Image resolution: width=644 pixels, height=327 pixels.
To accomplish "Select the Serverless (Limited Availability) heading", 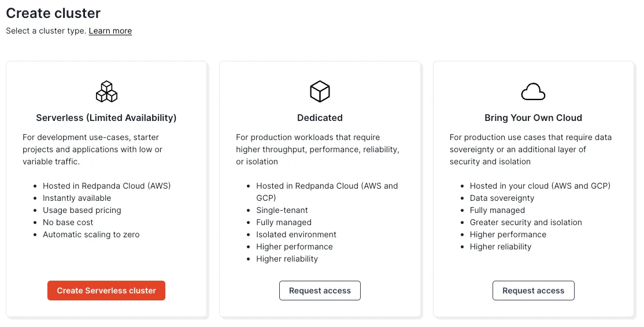I will pyautogui.click(x=106, y=117).
